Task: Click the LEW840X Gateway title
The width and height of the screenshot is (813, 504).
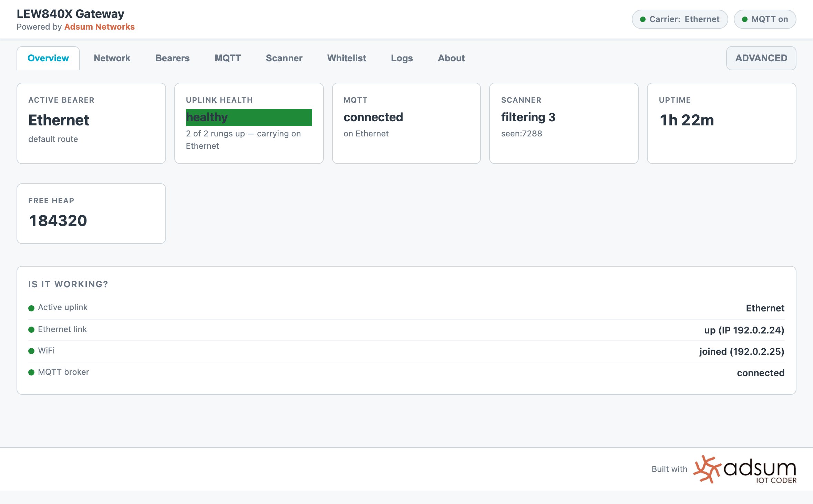Action: [71, 14]
